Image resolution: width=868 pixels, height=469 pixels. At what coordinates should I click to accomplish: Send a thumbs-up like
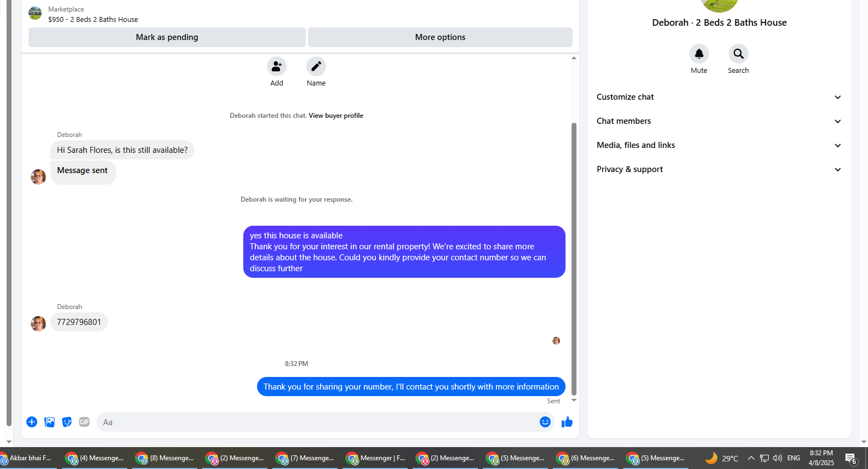(567, 422)
